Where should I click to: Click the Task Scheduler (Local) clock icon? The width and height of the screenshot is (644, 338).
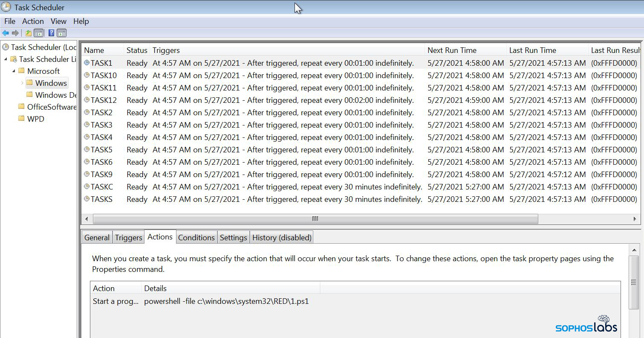(6, 47)
